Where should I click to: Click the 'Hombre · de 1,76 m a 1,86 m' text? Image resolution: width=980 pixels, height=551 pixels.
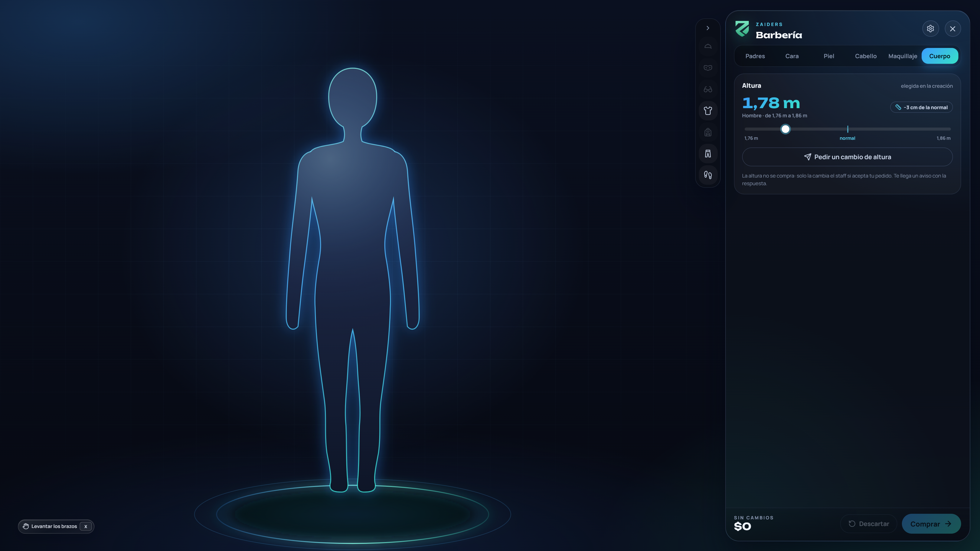(774, 116)
